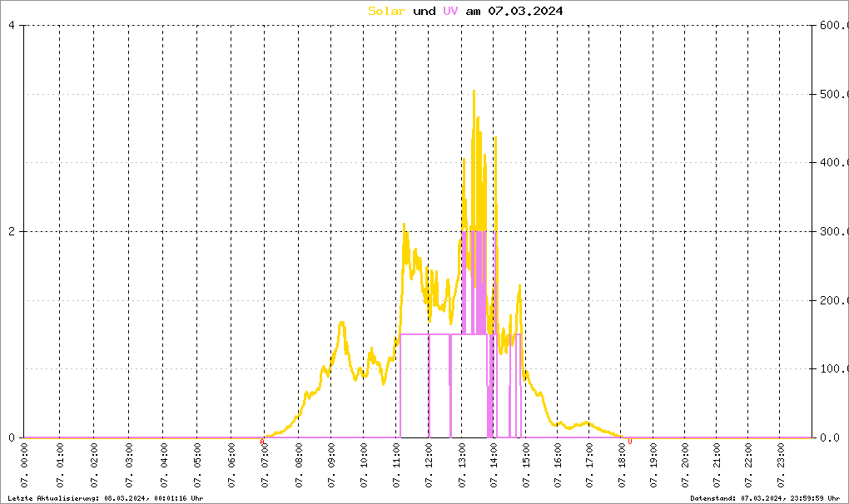Viewport: 849px width, 504px height.
Task: Click the yellow solar bump peak after 09:00
Action: point(341,323)
